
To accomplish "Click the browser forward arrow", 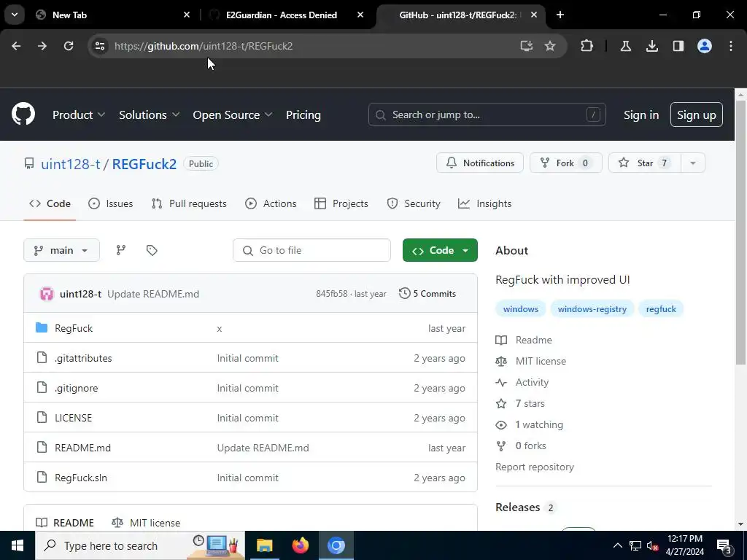I will (x=42, y=46).
